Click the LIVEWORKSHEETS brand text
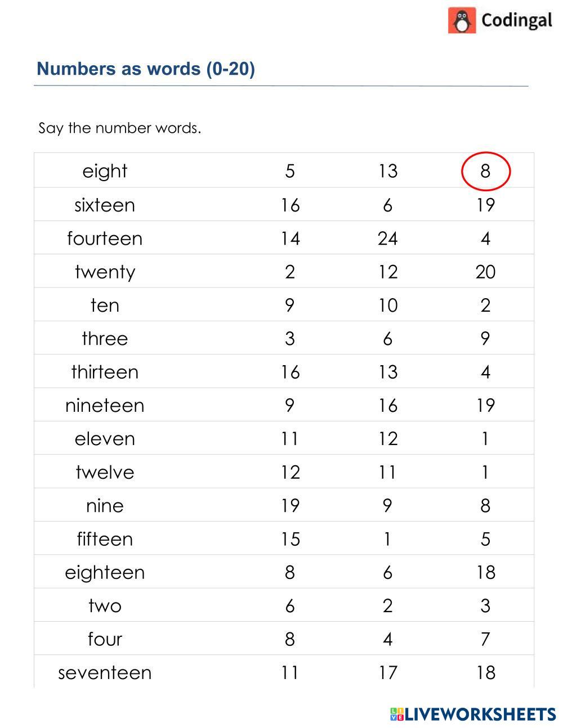This screenshot has height=728, width=563. coord(480,714)
